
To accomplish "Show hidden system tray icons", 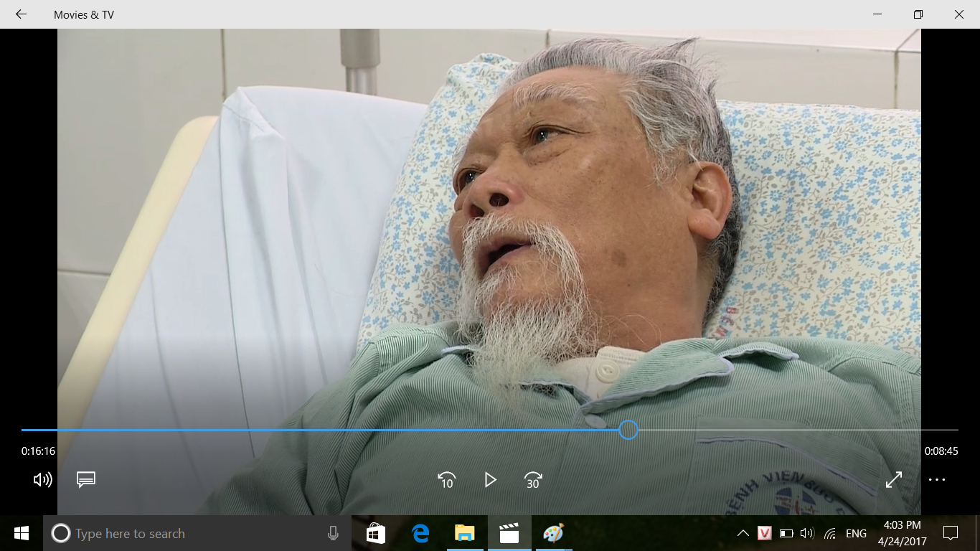I will coord(743,533).
